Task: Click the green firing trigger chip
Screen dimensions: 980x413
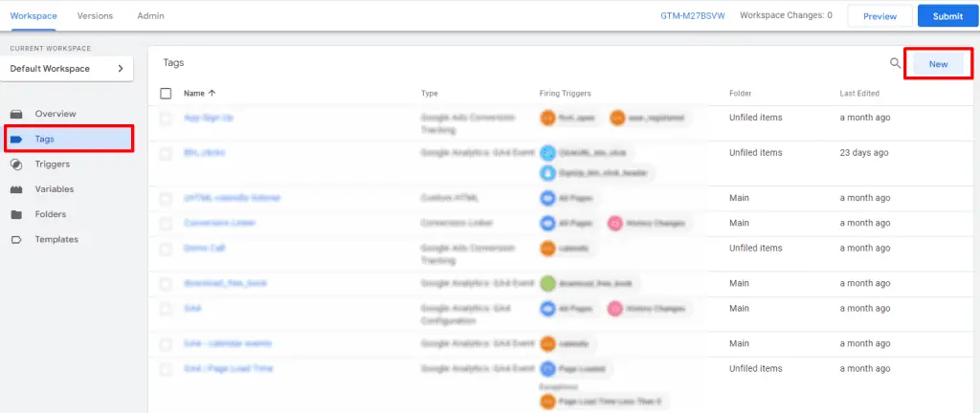Action: [x=590, y=283]
